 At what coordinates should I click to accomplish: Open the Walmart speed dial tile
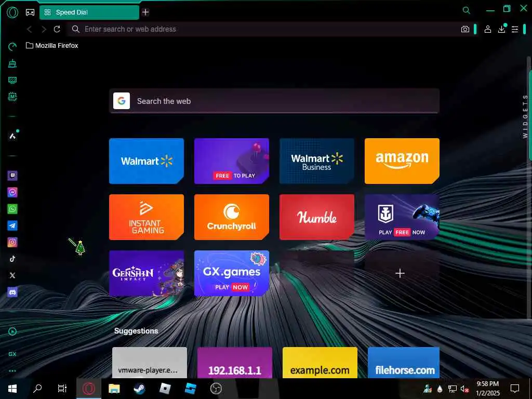146,161
